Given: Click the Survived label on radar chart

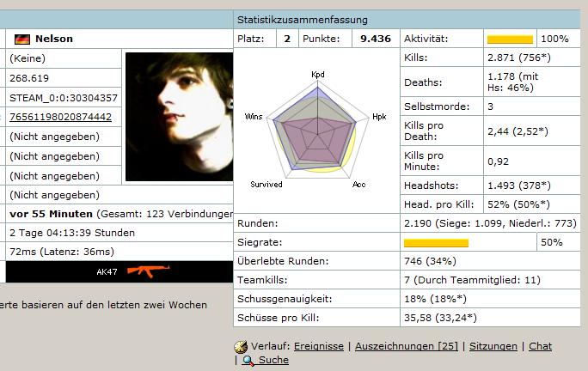Looking at the screenshot, I should [266, 185].
